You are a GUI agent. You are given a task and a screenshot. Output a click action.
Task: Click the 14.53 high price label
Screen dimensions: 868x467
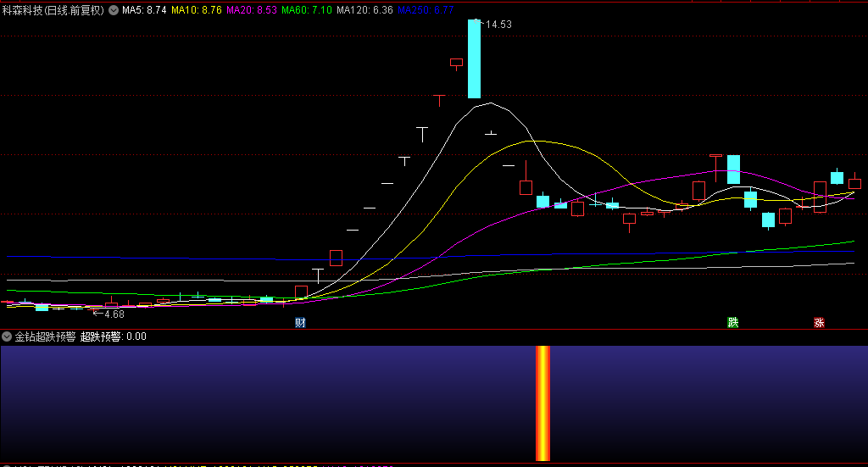498,25
